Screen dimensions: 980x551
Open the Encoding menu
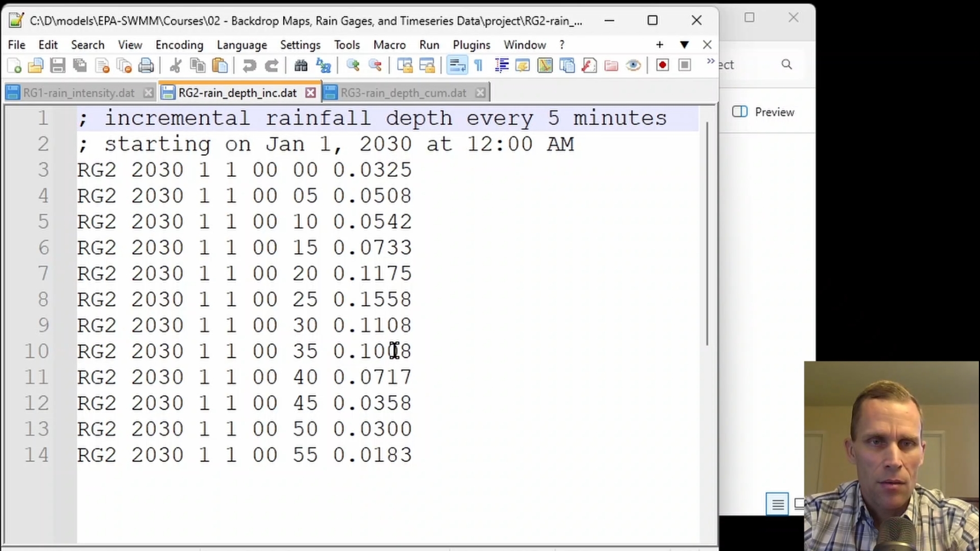click(x=179, y=44)
